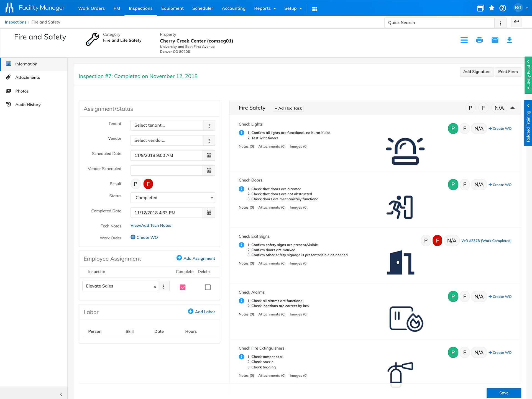Screen dimensions: 532x399
Task: Click the Add Signature button
Action: pyautogui.click(x=477, y=71)
